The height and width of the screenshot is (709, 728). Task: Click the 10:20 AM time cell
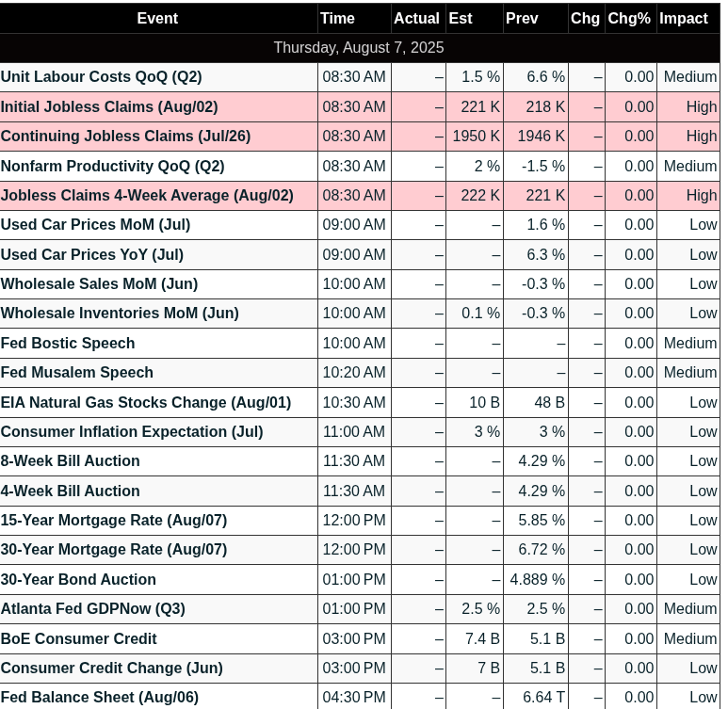point(354,372)
